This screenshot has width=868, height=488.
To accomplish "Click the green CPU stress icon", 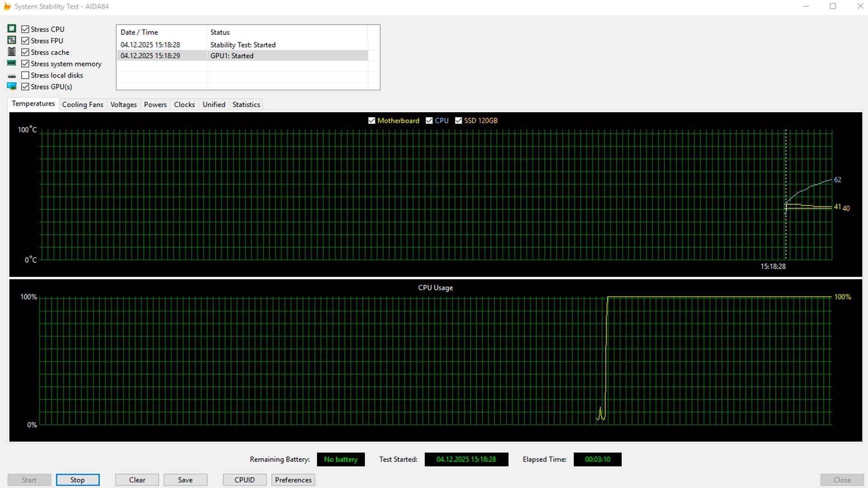I will [12, 29].
